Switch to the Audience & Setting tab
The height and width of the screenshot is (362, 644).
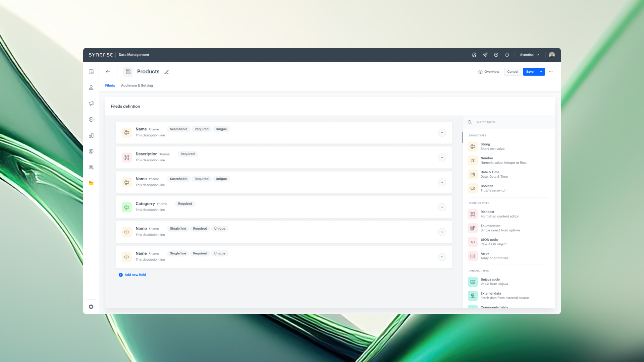point(137,85)
